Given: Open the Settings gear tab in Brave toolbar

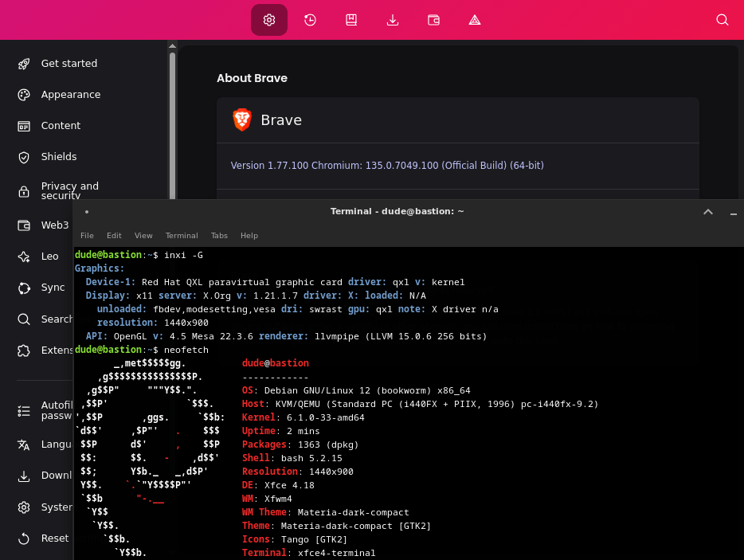Looking at the screenshot, I should 269,20.
